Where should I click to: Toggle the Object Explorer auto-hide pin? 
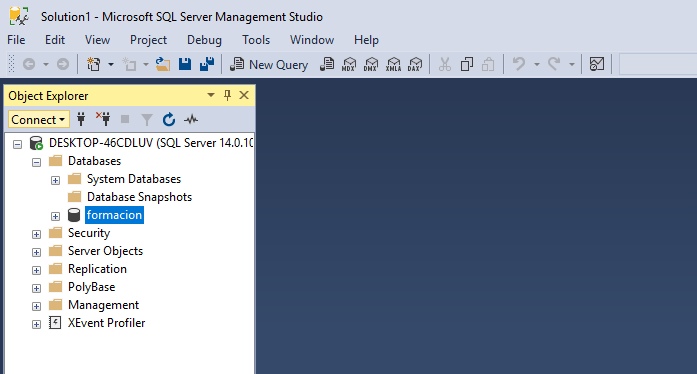[227, 95]
